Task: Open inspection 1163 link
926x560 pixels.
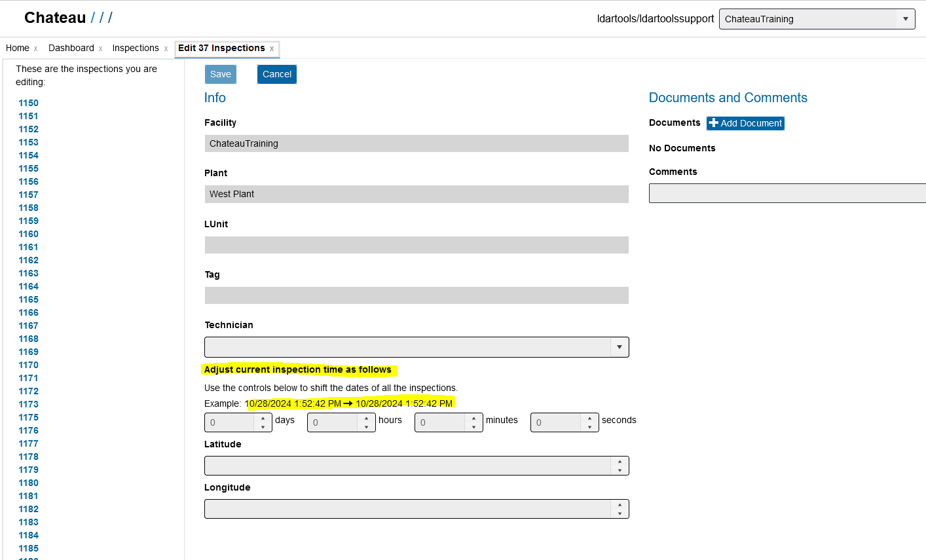Action: point(28,273)
